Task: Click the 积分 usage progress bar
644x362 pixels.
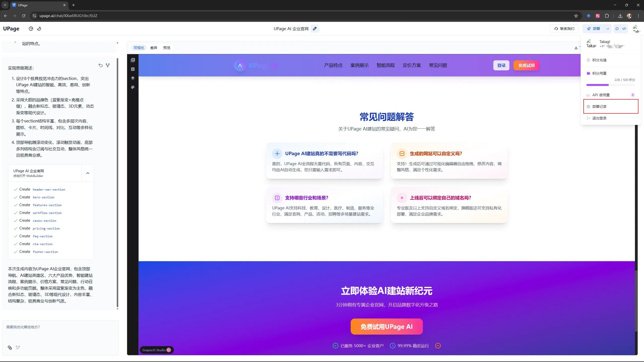Action: [x=611, y=85]
